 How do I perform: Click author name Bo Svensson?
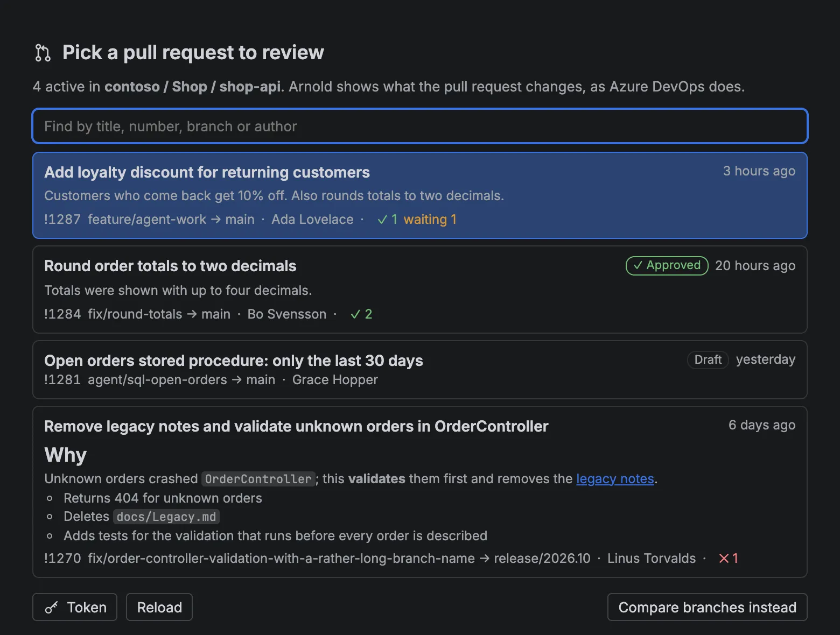click(x=287, y=314)
